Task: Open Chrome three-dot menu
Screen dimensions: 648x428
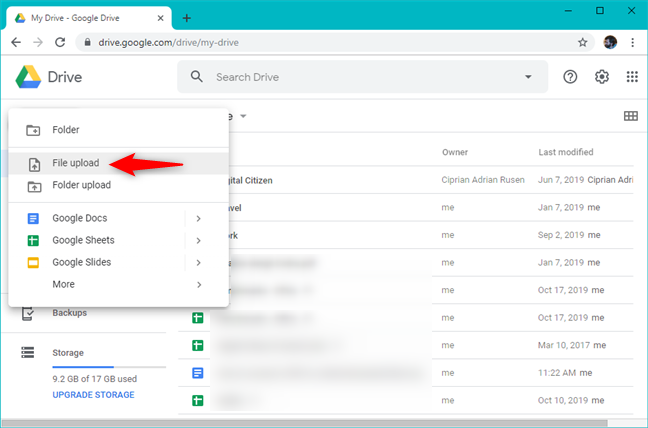Action: point(632,42)
